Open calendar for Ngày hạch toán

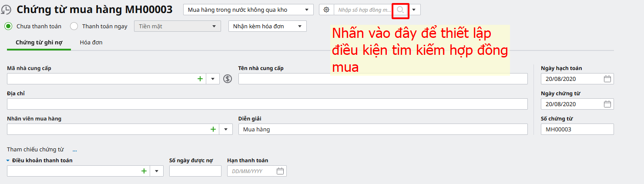click(x=607, y=79)
